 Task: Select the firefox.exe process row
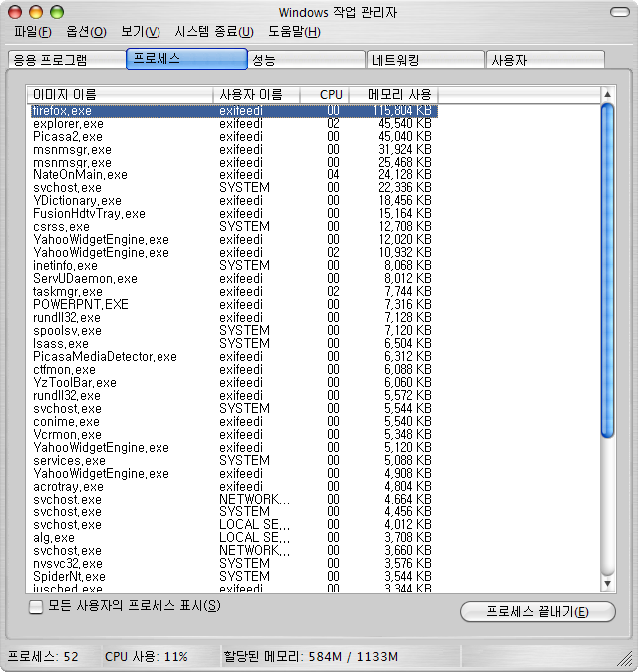tap(234, 111)
